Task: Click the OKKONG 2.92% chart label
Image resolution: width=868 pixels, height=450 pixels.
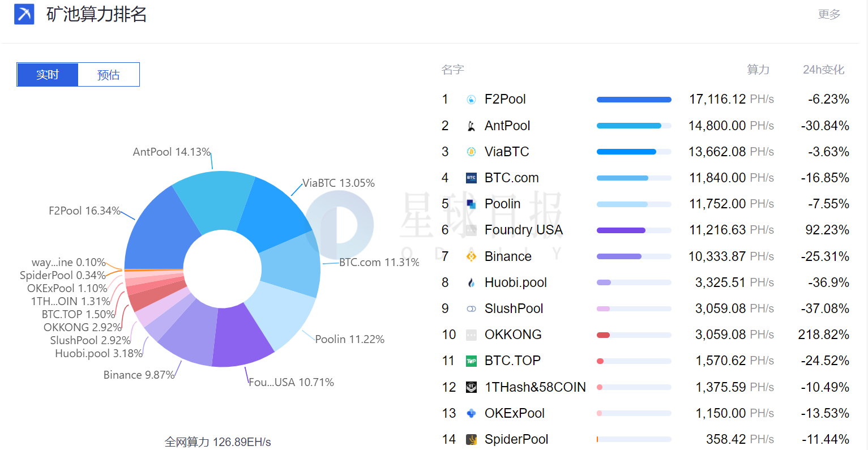Action: 83,327
